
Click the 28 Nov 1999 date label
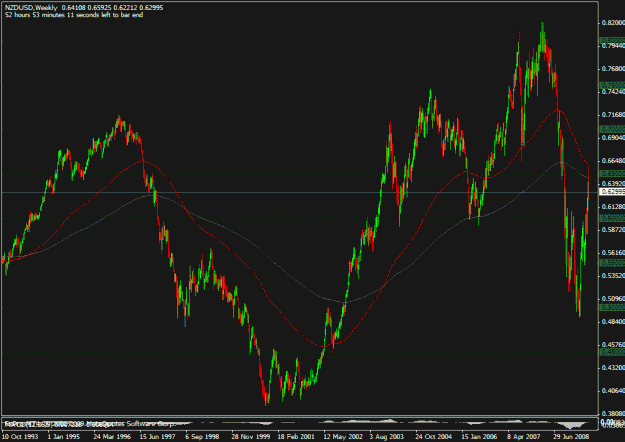point(250,436)
